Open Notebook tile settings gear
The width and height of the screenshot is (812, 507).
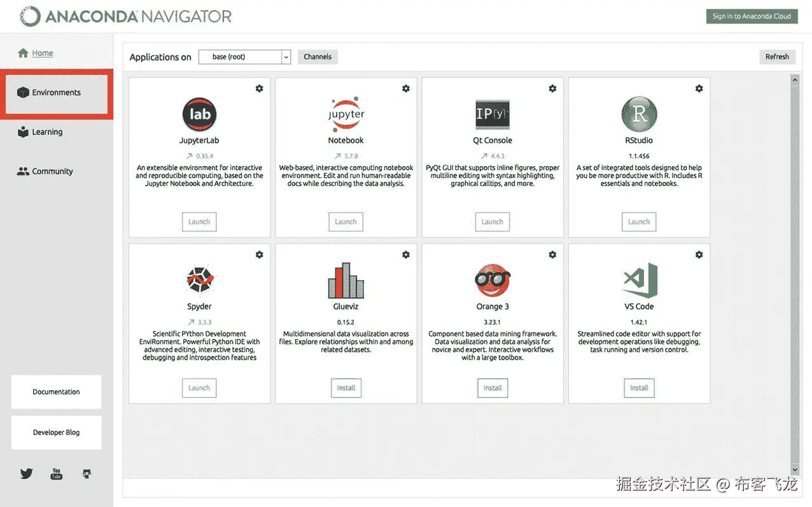[x=406, y=88]
